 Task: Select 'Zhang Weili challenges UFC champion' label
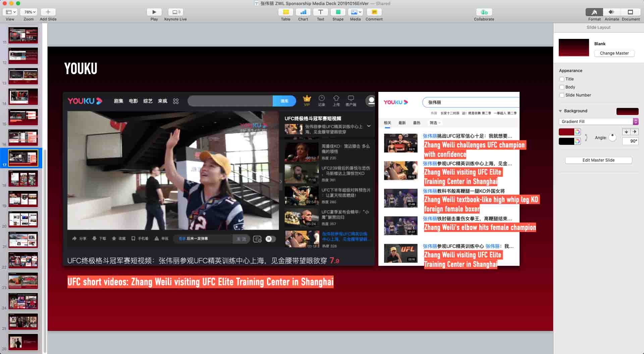(x=475, y=150)
